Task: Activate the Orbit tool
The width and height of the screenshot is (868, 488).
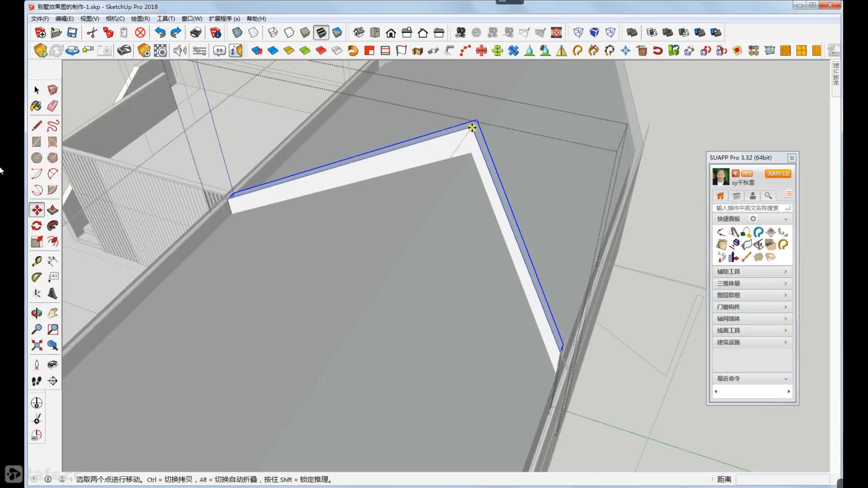Action: pyautogui.click(x=37, y=313)
